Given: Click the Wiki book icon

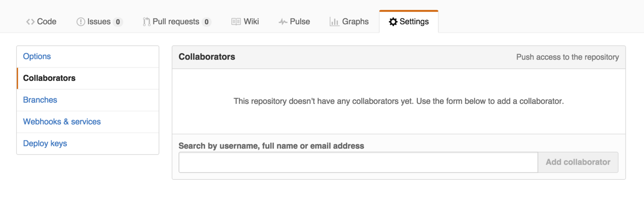Looking at the screenshot, I should (x=236, y=22).
